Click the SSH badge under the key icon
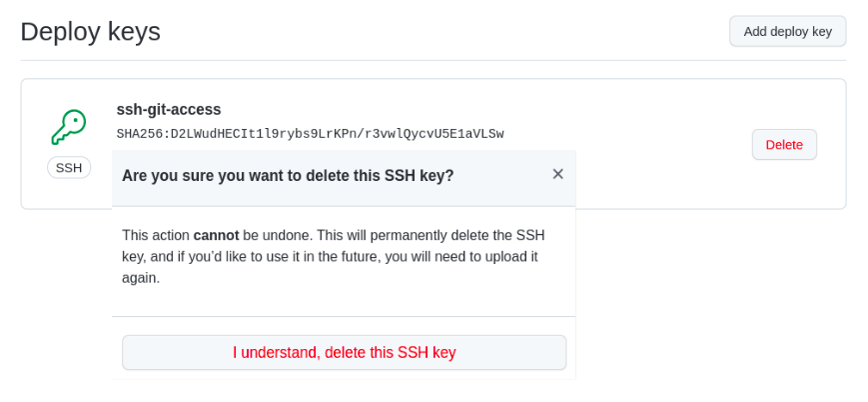This screenshot has height=402, width=868. coord(69,168)
